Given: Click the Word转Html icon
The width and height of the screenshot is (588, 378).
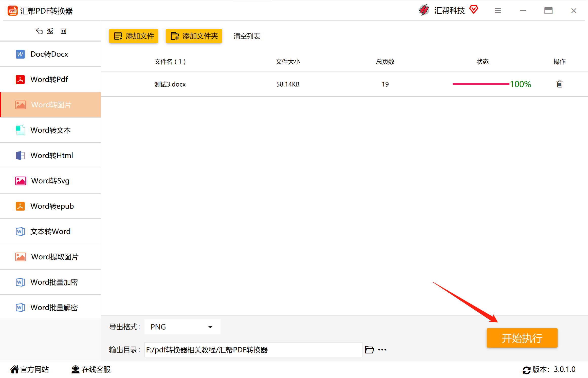Looking at the screenshot, I should [20, 155].
